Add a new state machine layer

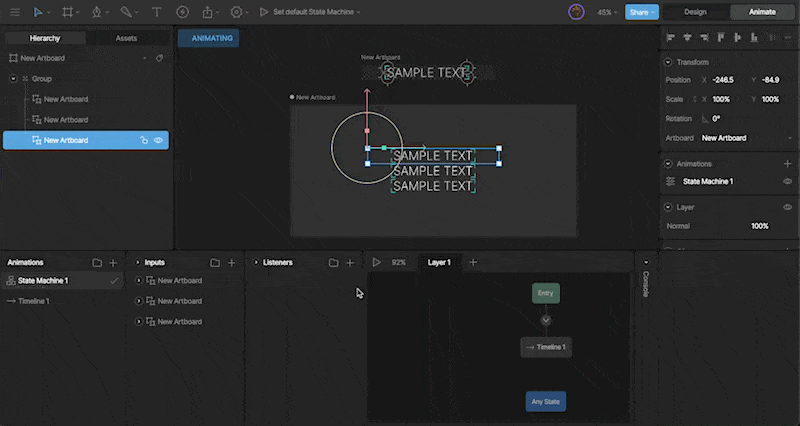473,262
